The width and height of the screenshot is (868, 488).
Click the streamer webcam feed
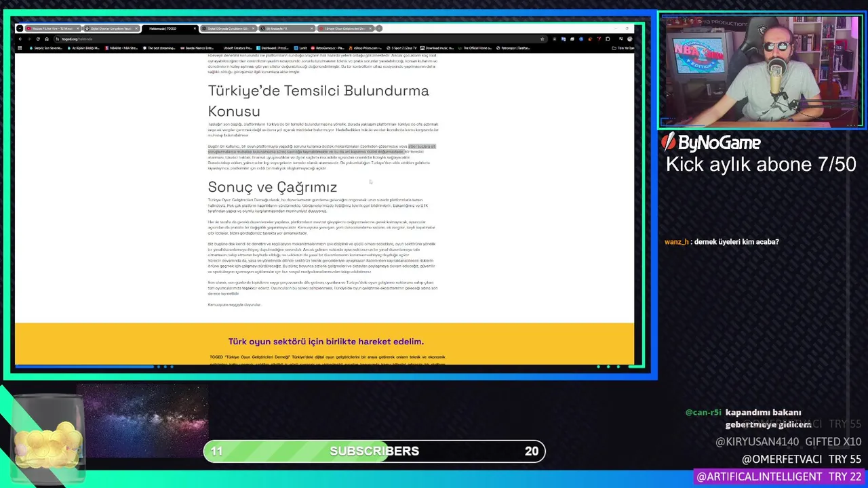(x=760, y=70)
